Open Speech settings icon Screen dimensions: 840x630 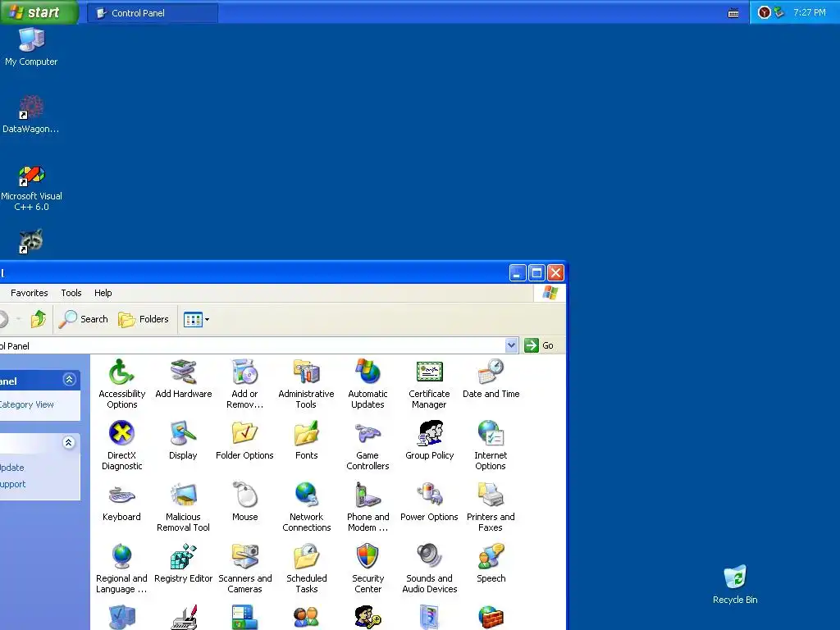(x=491, y=564)
